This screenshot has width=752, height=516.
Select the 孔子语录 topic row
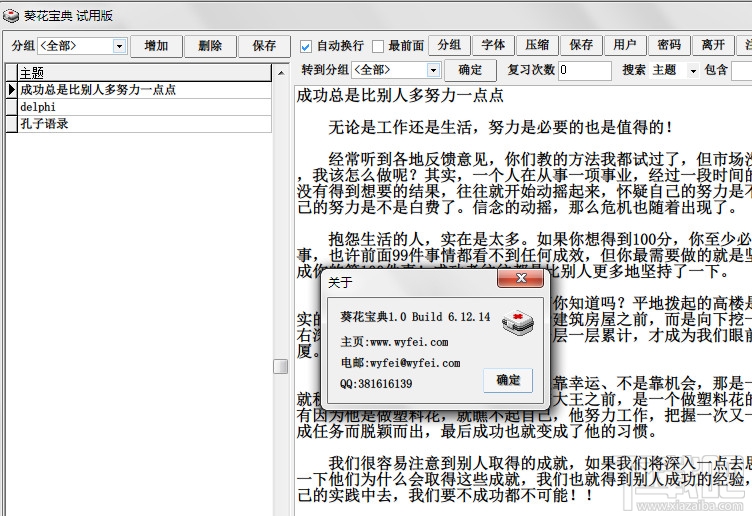pos(144,124)
